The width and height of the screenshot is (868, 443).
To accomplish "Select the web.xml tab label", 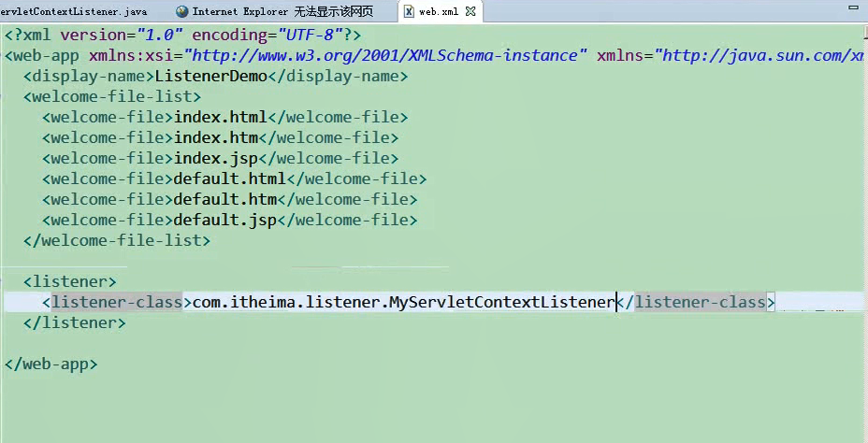I will point(440,12).
